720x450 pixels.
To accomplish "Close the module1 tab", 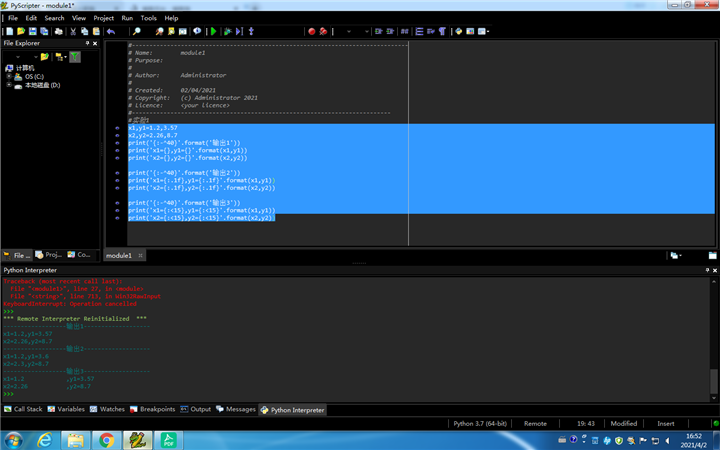I will pos(141,255).
